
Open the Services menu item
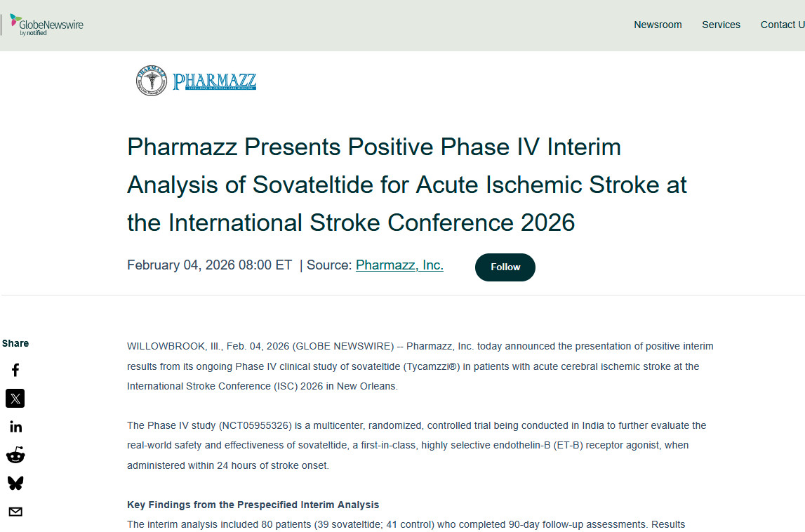pos(721,25)
